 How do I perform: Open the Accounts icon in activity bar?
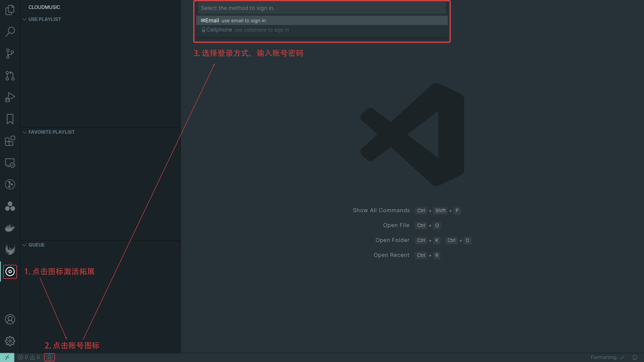click(10, 319)
